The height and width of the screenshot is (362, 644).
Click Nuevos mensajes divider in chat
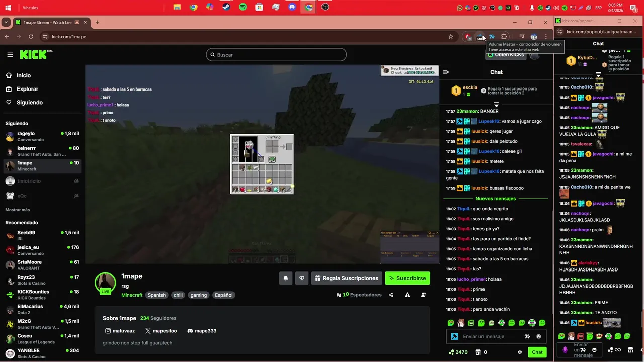click(x=496, y=199)
